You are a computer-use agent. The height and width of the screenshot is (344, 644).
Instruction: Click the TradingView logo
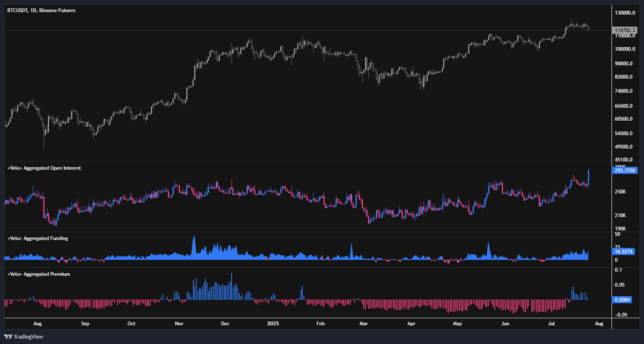[x=24, y=336]
